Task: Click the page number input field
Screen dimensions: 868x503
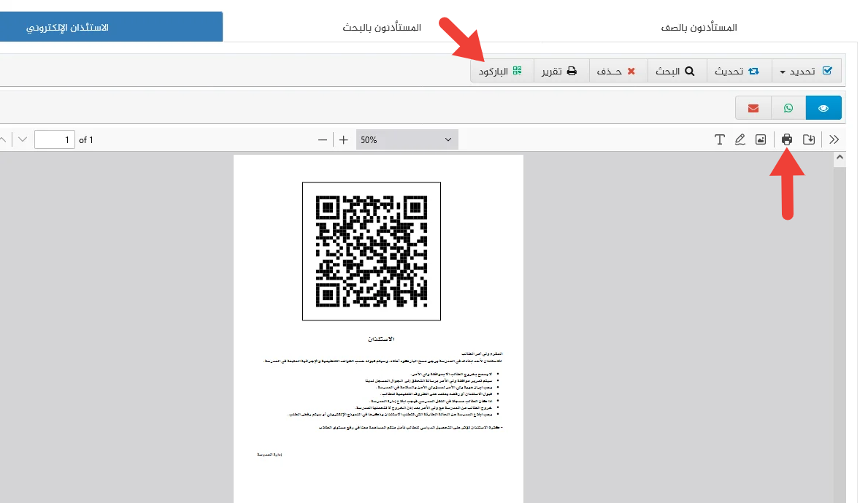Action: click(54, 139)
